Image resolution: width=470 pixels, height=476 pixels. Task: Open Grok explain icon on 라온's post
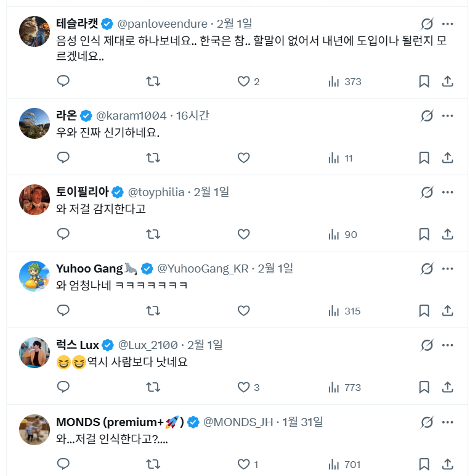427,115
